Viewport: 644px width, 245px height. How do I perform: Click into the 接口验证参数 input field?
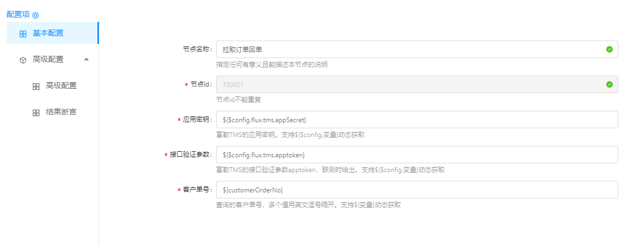click(417, 155)
